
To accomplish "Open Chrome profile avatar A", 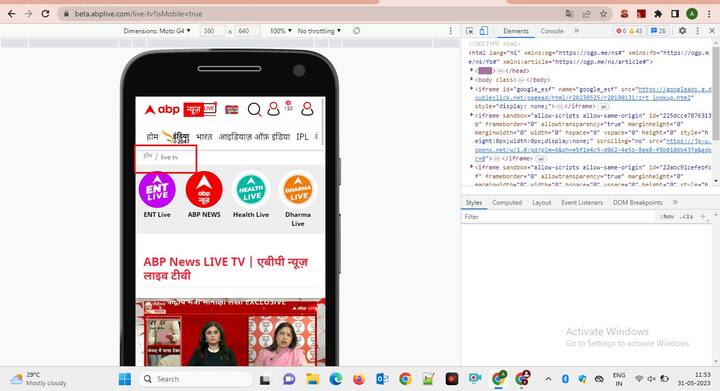I will (x=692, y=14).
